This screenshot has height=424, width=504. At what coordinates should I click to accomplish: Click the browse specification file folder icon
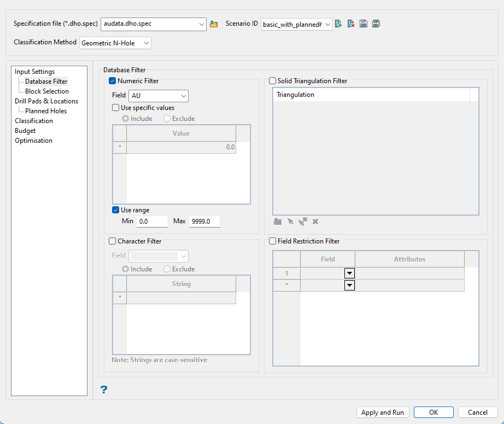(x=214, y=24)
